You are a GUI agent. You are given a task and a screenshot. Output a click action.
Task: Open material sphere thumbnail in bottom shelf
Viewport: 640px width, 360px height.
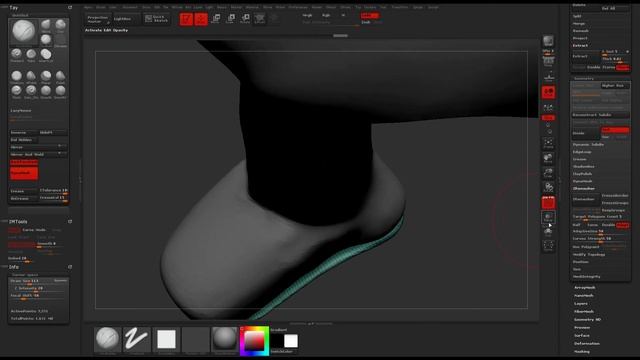[x=224, y=339]
